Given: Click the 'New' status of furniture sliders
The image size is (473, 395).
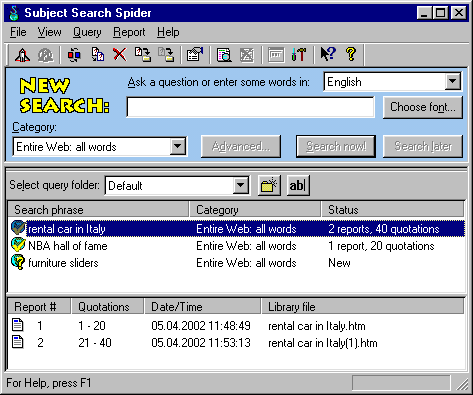Looking at the screenshot, I should click(339, 263).
